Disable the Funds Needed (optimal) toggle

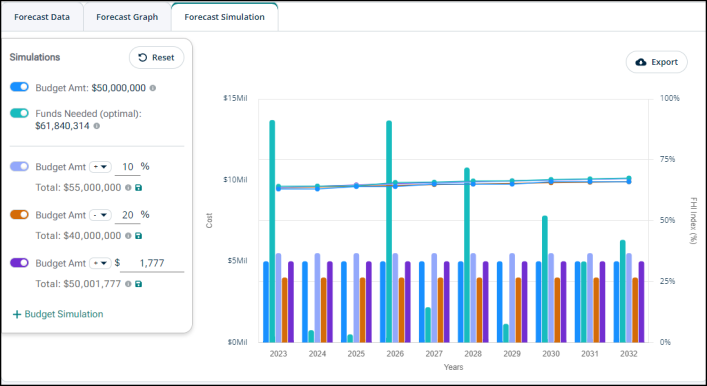19,113
